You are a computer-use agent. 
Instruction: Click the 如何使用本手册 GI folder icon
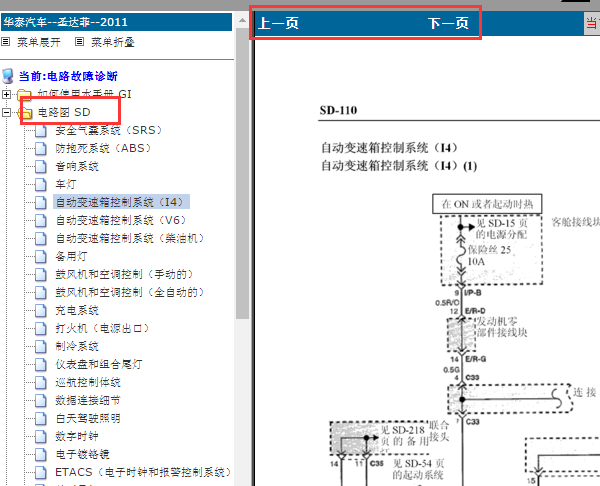click(x=24, y=94)
